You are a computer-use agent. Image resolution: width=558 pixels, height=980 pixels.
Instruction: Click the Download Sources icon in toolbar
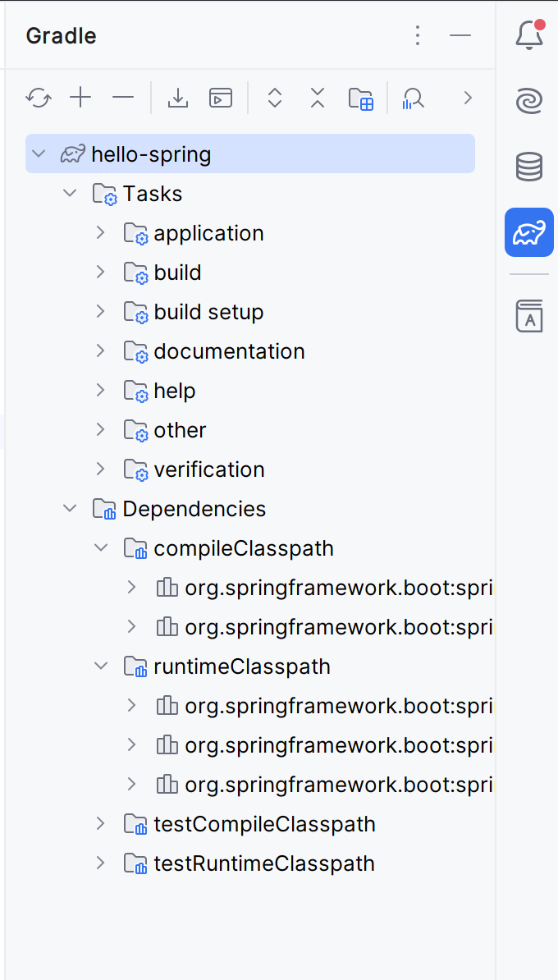point(178,98)
